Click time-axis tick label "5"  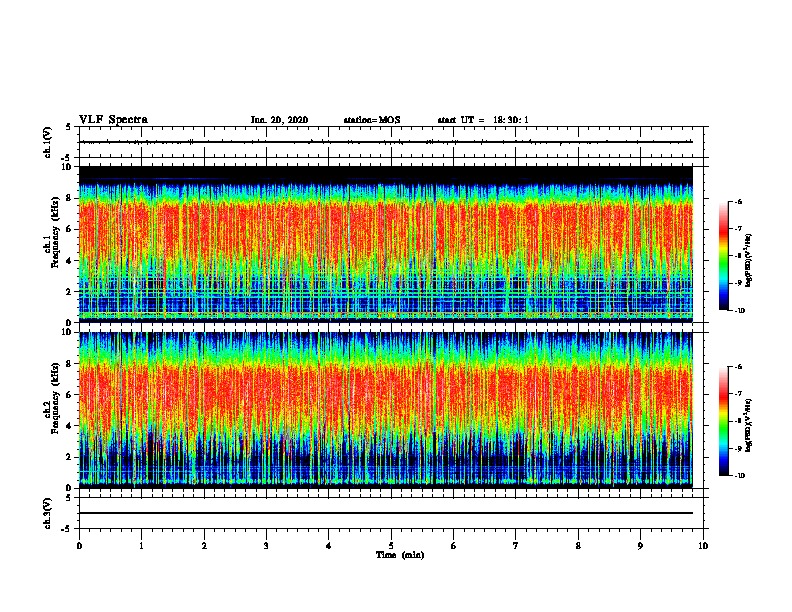click(x=391, y=546)
